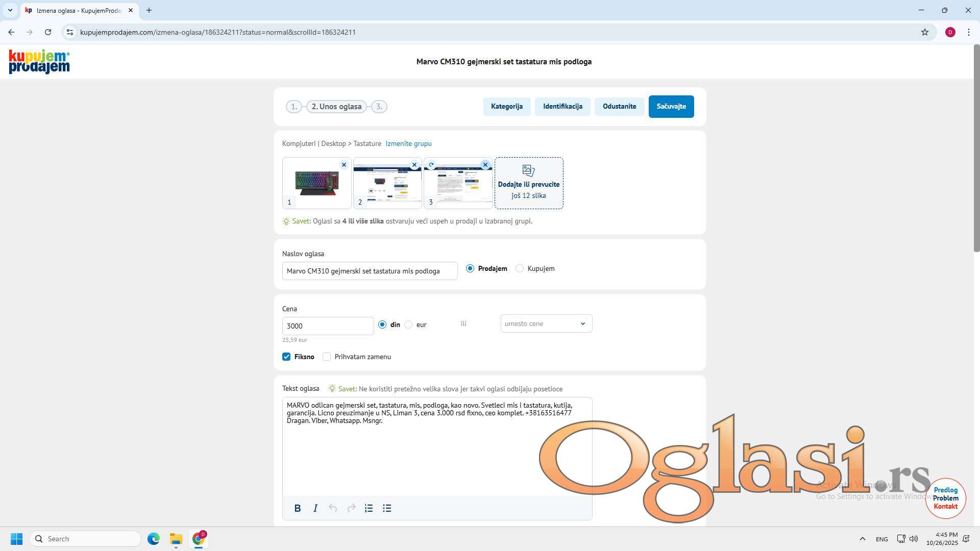Select the Kupujem radio option
The height and width of the screenshot is (551, 980).
(520, 268)
